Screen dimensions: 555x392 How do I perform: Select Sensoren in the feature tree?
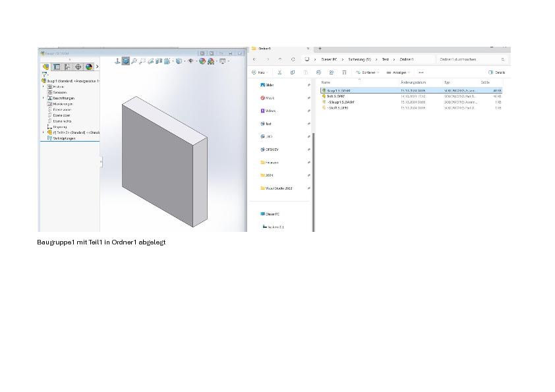tap(57, 92)
